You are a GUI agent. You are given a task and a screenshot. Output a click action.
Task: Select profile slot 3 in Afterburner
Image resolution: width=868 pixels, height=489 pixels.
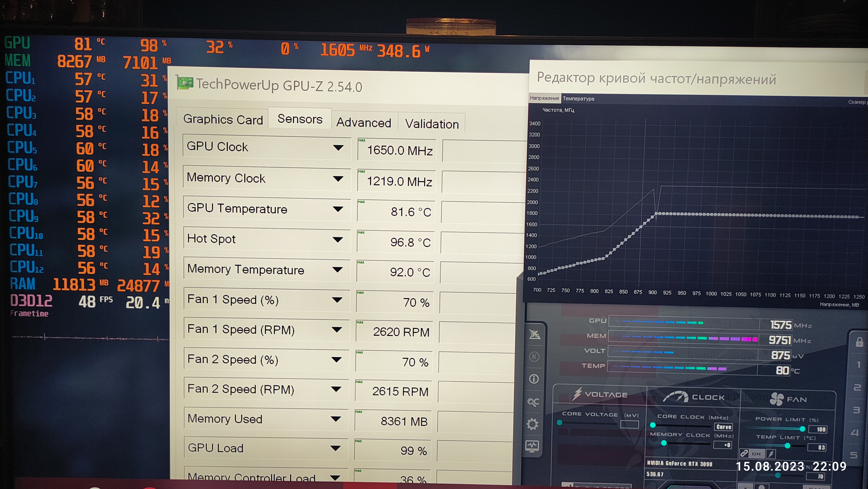[x=856, y=410]
